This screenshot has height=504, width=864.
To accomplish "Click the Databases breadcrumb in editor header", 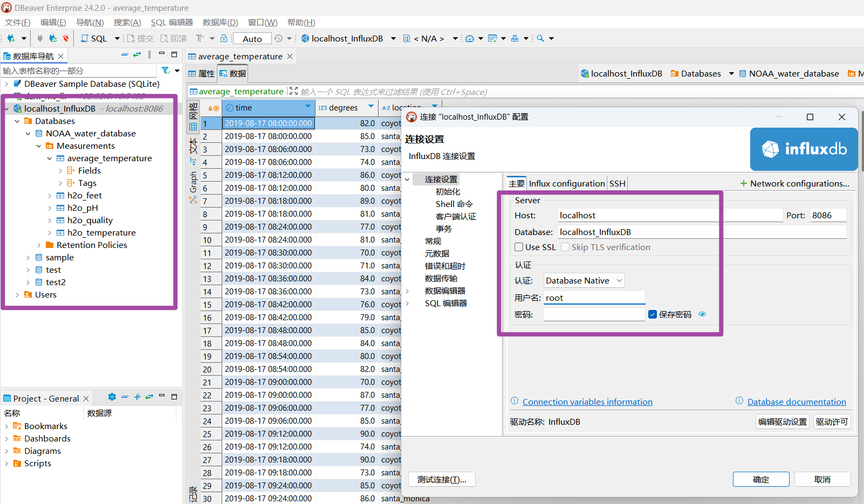I will 696,73.
